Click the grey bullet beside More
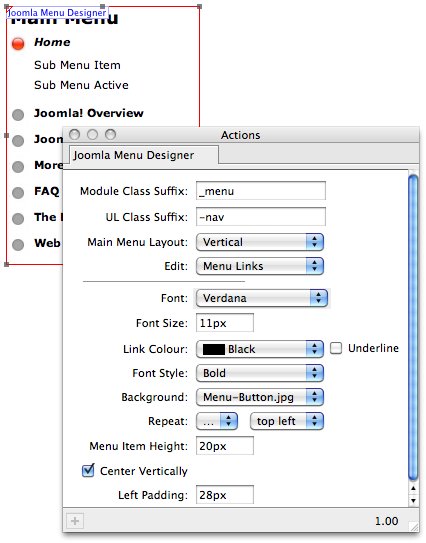426x543 pixels. pyautogui.click(x=18, y=167)
